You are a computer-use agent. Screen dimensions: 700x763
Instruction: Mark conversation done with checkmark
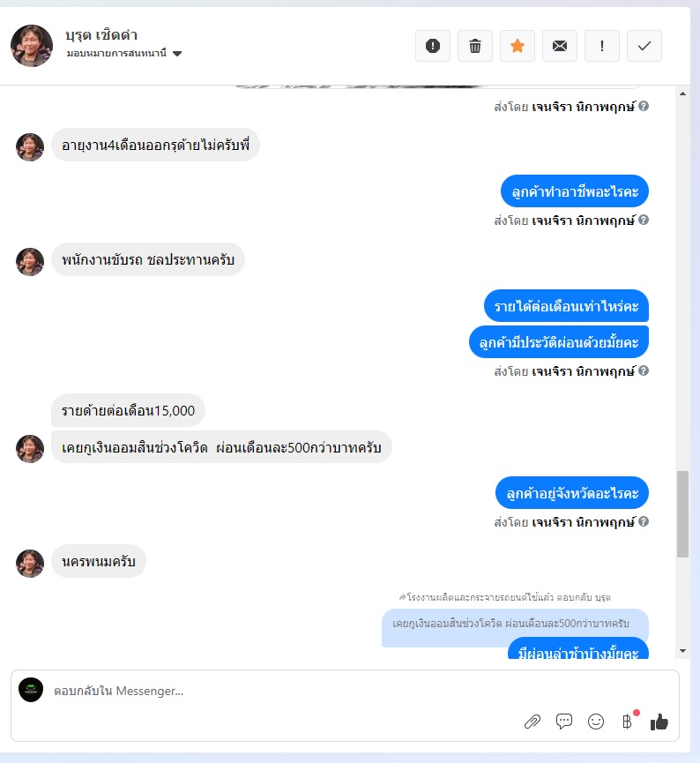pyautogui.click(x=644, y=46)
